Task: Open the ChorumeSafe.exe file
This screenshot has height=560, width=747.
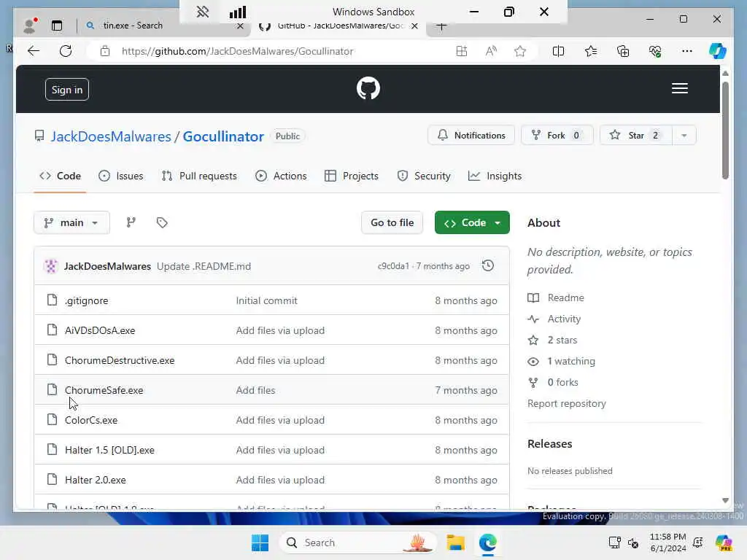Action: click(x=104, y=391)
